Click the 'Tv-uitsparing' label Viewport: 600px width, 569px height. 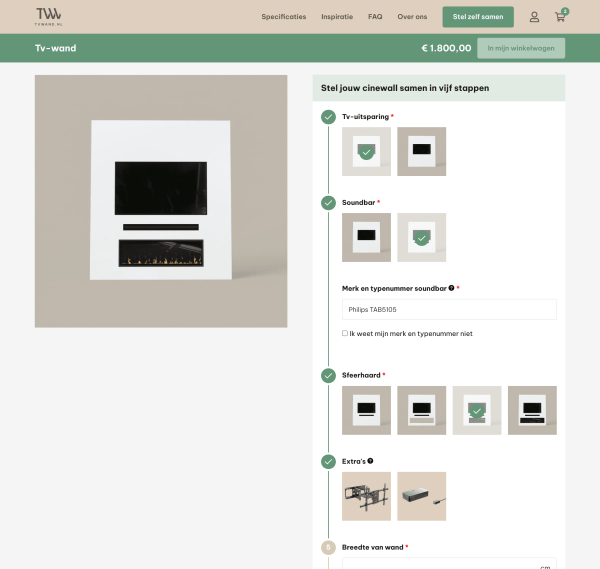(365, 117)
